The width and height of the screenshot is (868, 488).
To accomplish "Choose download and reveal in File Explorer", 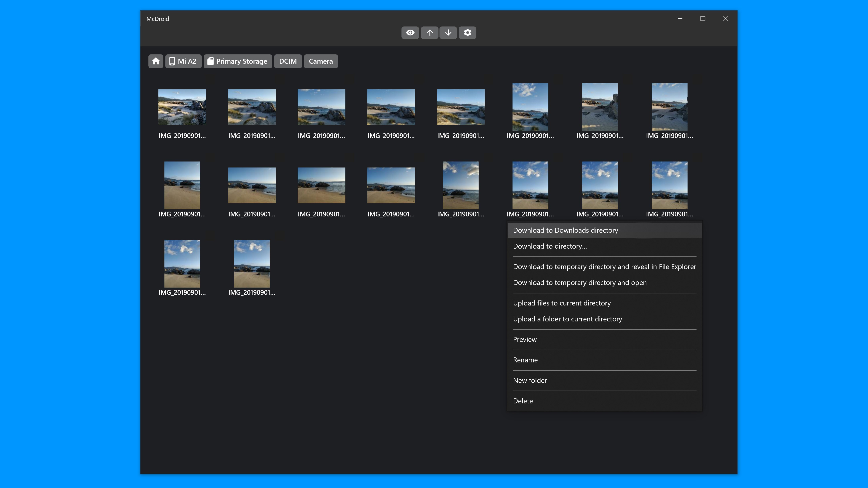I will point(605,267).
